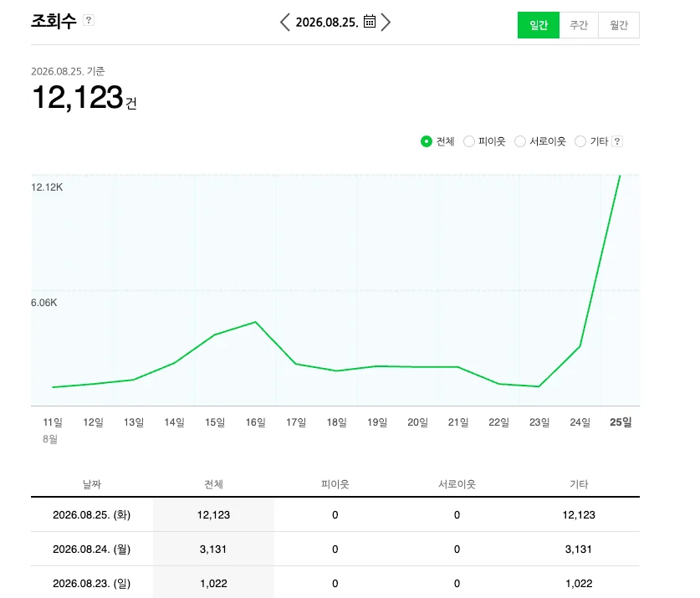Screen dimensions: 700x598
Task: Click the 전체 table column header
Action: point(213,484)
